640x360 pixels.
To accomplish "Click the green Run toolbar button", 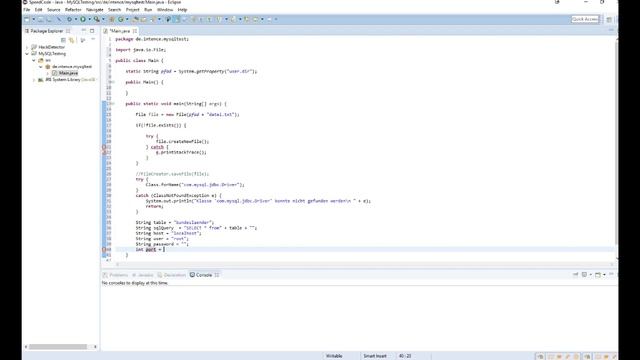I will tap(83, 19).
